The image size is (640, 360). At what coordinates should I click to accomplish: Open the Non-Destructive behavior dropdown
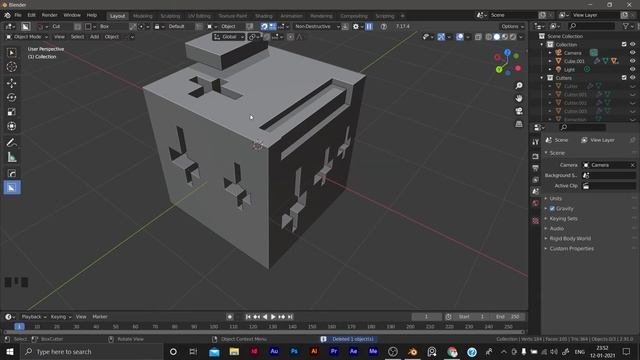point(317,27)
